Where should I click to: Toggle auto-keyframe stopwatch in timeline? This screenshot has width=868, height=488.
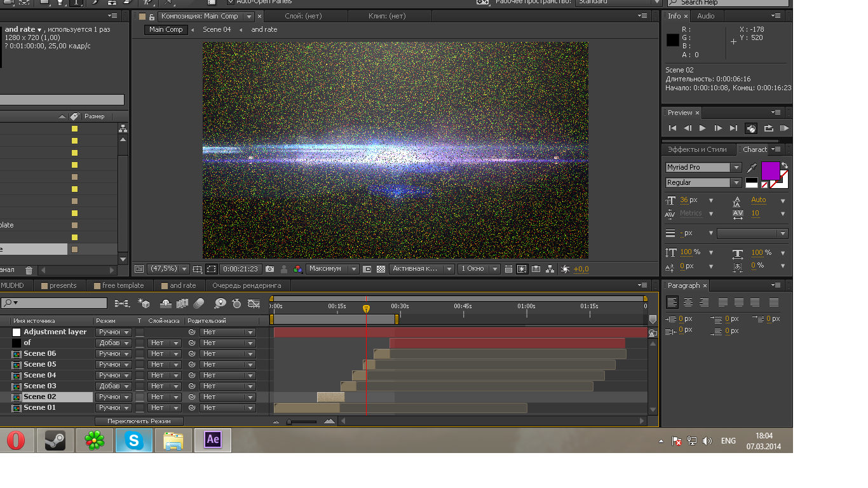tap(237, 304)
